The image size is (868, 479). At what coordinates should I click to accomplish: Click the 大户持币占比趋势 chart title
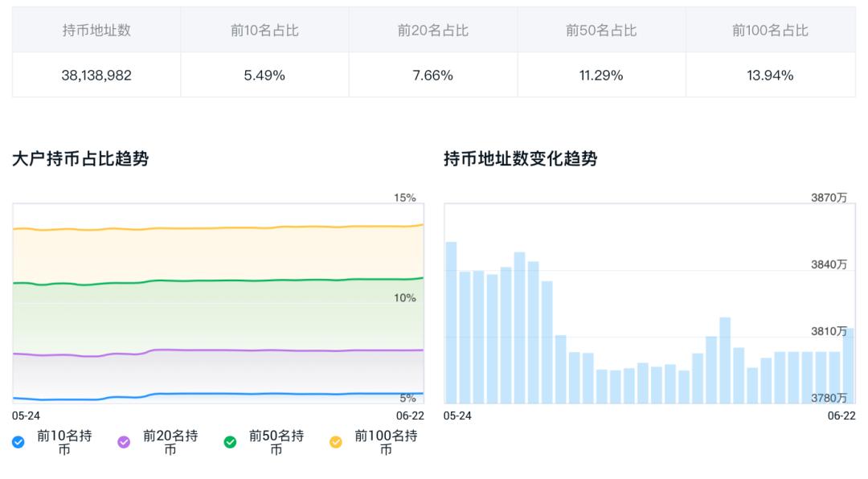pos(80,159)
